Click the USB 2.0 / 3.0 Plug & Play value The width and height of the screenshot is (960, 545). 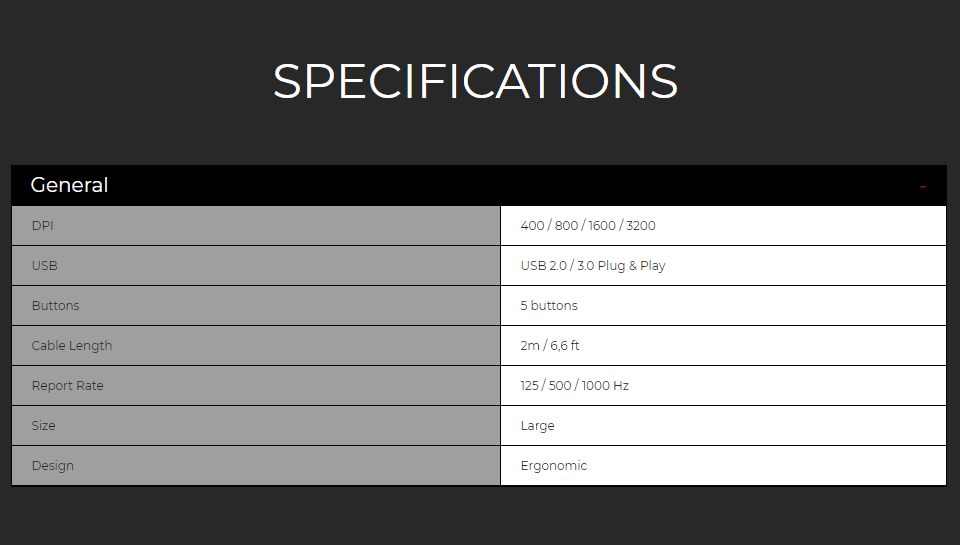(593, 266)
